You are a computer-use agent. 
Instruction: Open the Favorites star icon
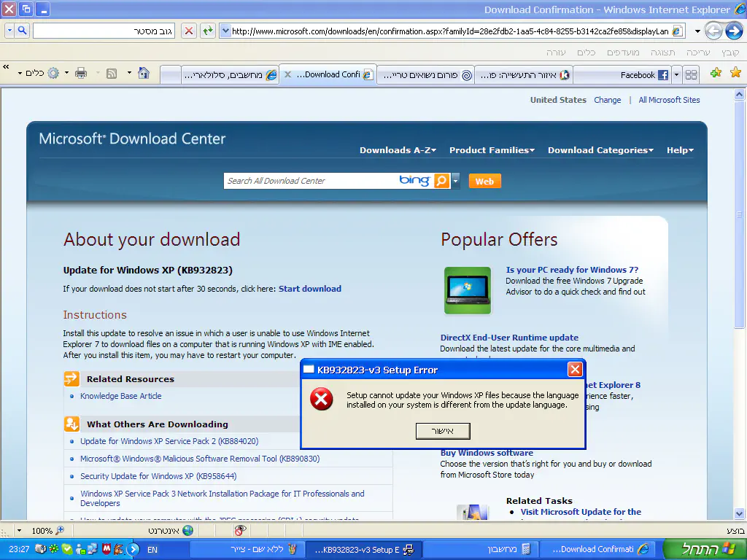tap(735, 73)
